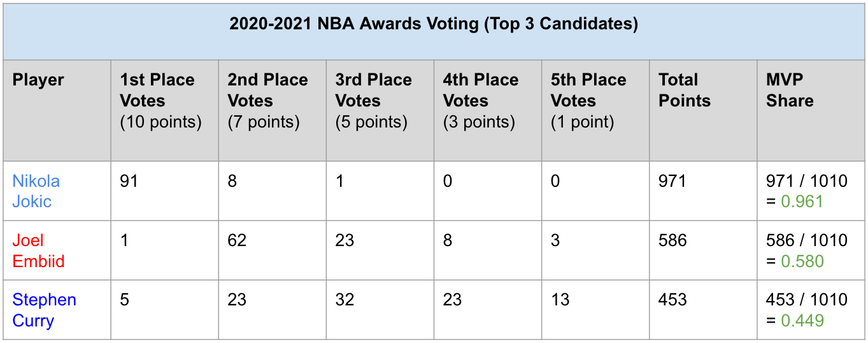Select the green 0.961 MVP share value

802,201
